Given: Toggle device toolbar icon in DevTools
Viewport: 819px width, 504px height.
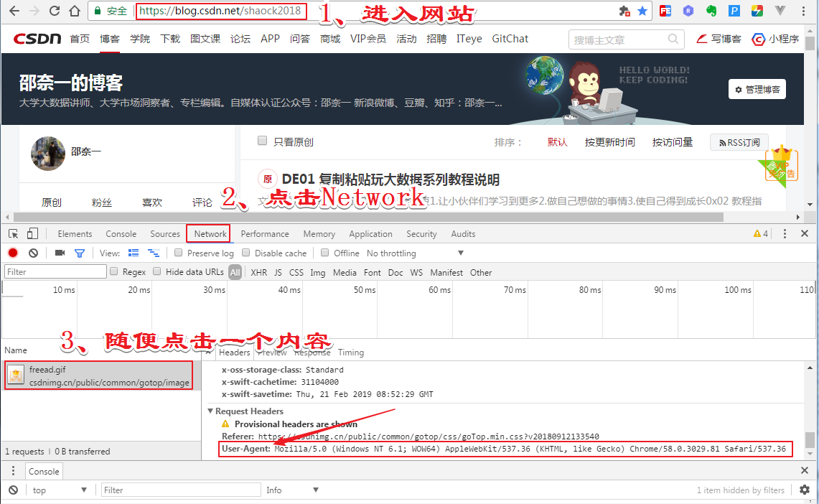Looking at the screenshot, I should coord(32,234).
